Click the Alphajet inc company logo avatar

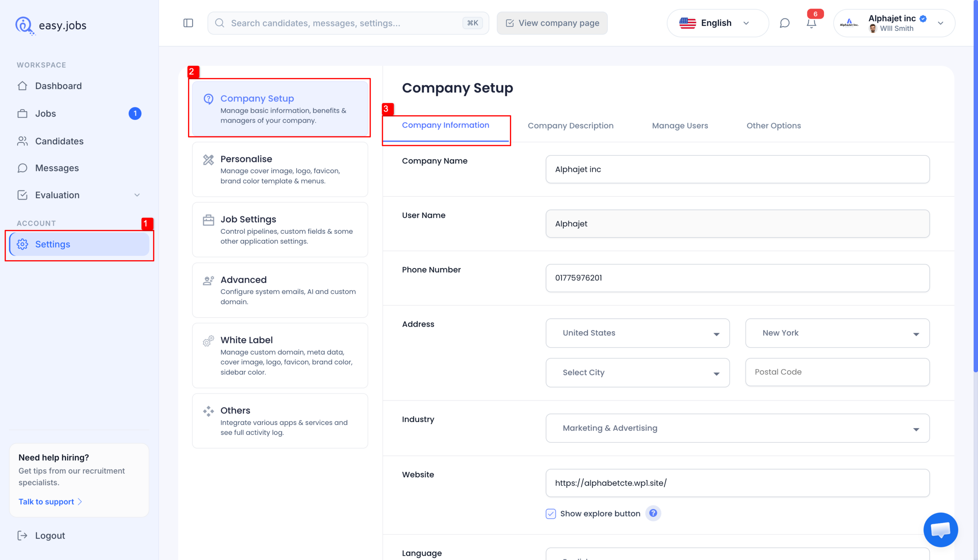click(x=849, y=23)
